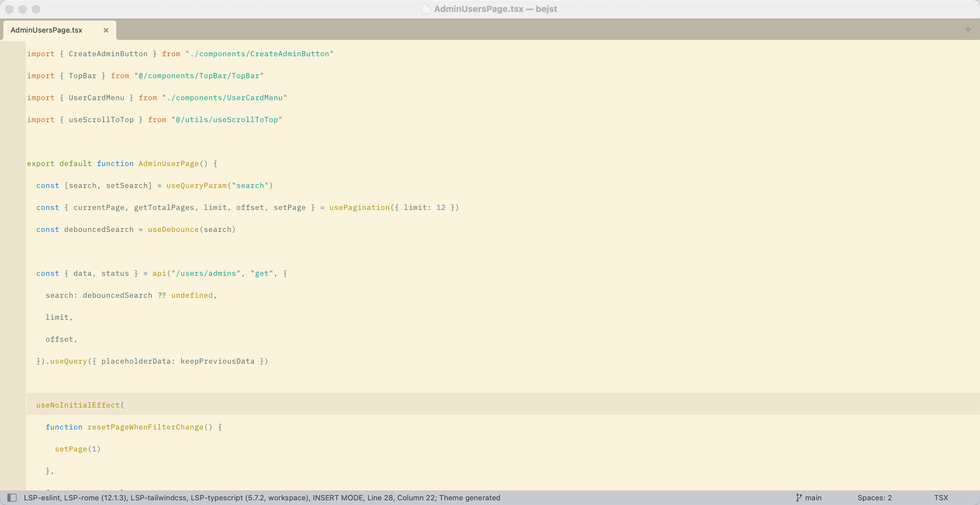Click "./components/UserCardMenu" import path
The width and height of the screenshot is (980, 505).
pyautogui.click(x=224, y=97)
